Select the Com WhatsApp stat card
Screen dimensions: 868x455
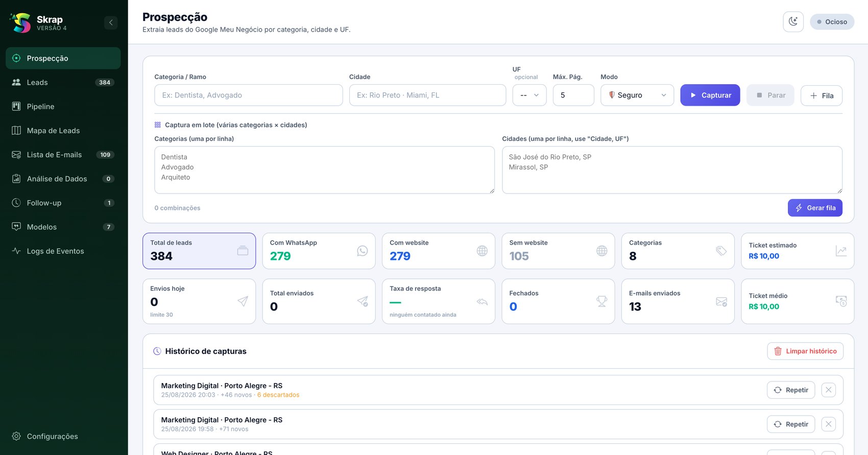319,251
